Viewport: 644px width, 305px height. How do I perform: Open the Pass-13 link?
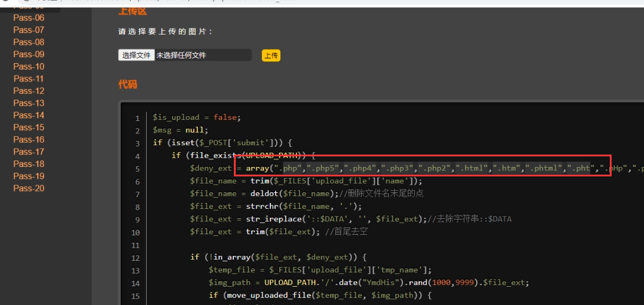point(29,103)
